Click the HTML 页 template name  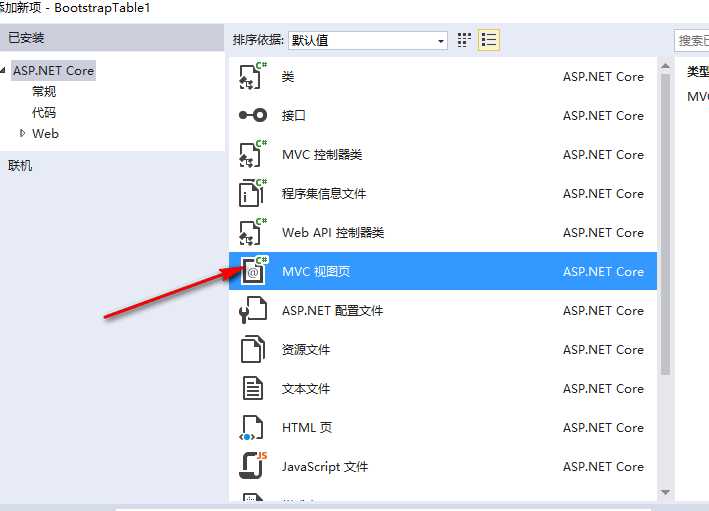point(307,427)
